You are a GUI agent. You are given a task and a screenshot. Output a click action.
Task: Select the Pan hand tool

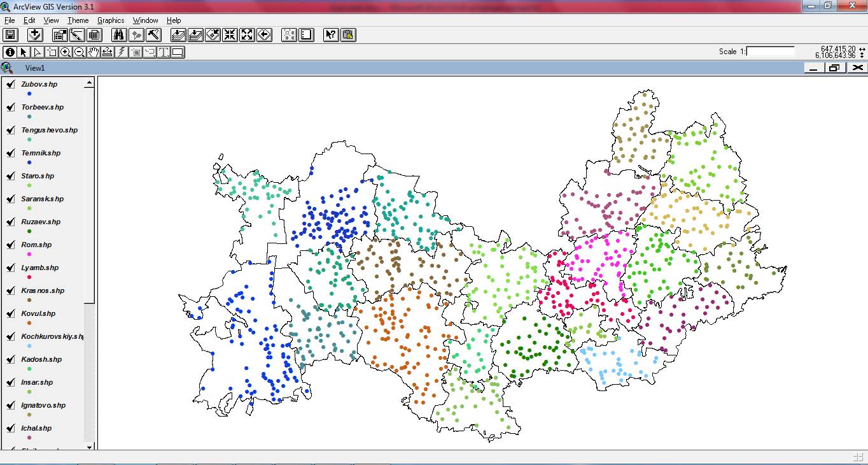(94, 52)
